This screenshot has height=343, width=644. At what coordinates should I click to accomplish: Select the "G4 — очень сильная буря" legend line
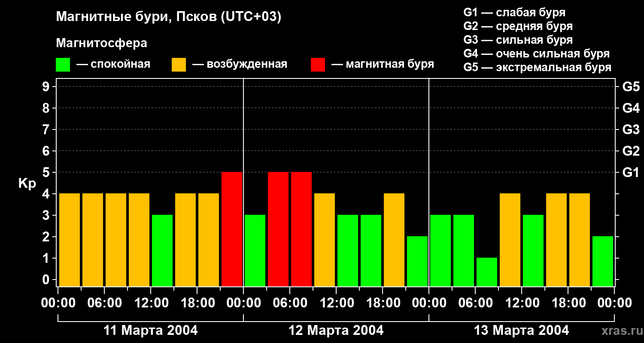(x=537, y=54)
